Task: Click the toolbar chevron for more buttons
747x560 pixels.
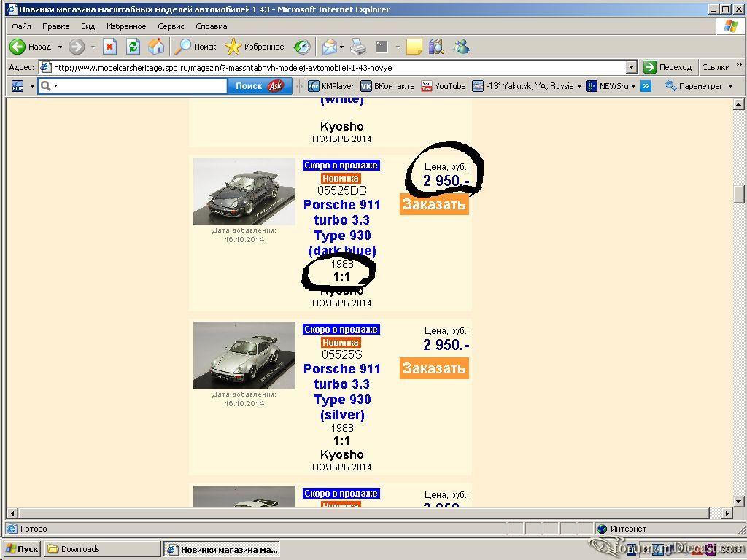Action: coord(646,86)
